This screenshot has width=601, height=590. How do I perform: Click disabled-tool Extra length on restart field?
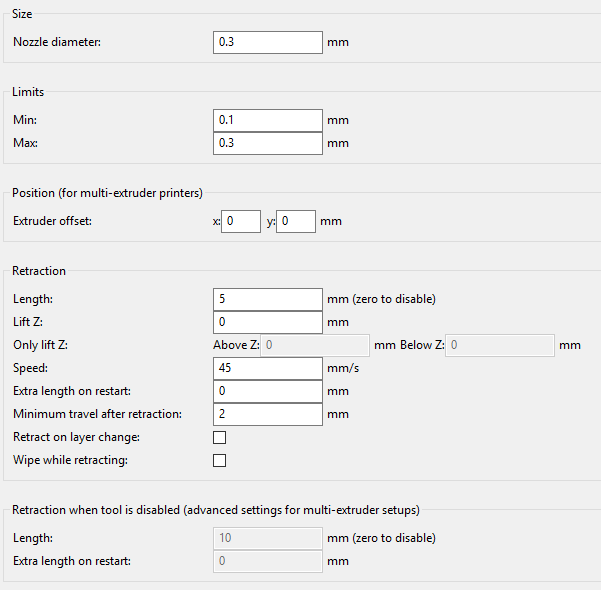(x=268, y=561)
